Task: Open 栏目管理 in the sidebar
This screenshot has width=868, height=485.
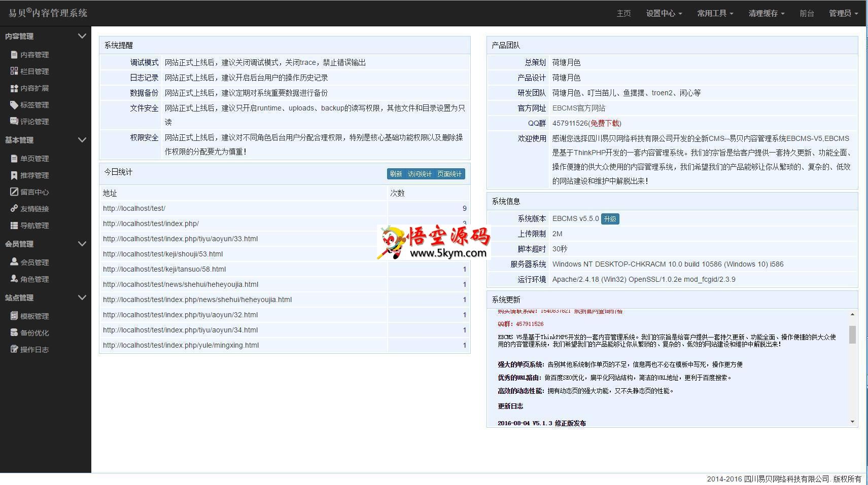Action: pos(34,71)
